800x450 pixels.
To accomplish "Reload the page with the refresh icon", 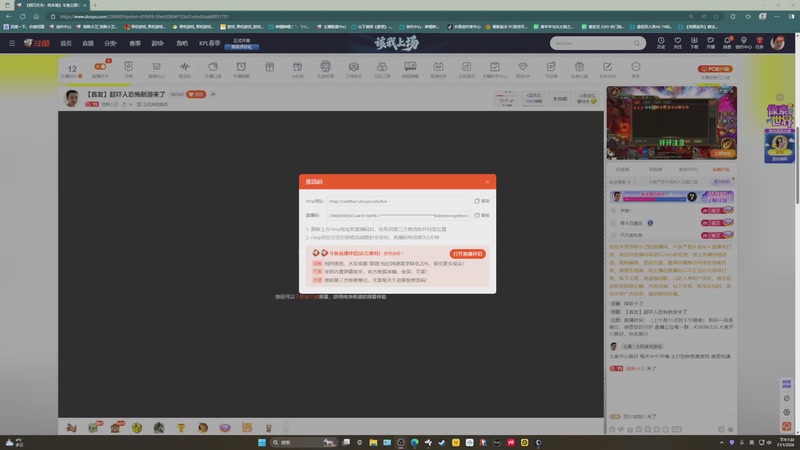I will (x=22, y=16).
